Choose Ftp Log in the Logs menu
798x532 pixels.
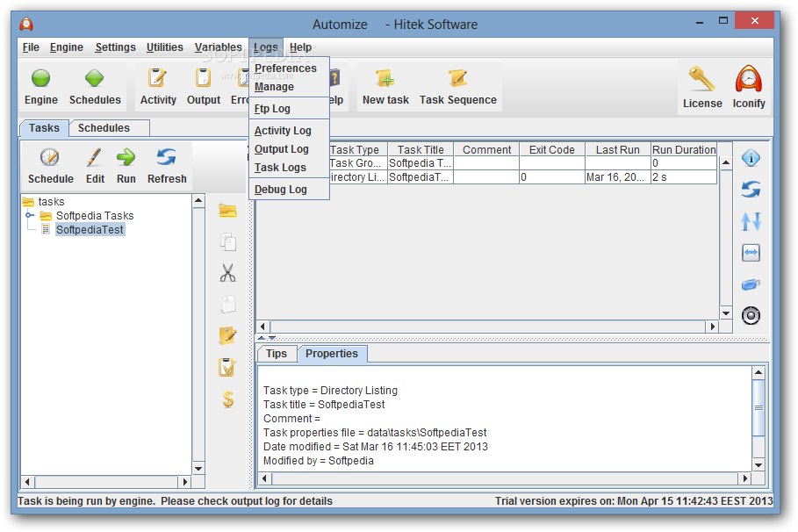tap(289, 109)
